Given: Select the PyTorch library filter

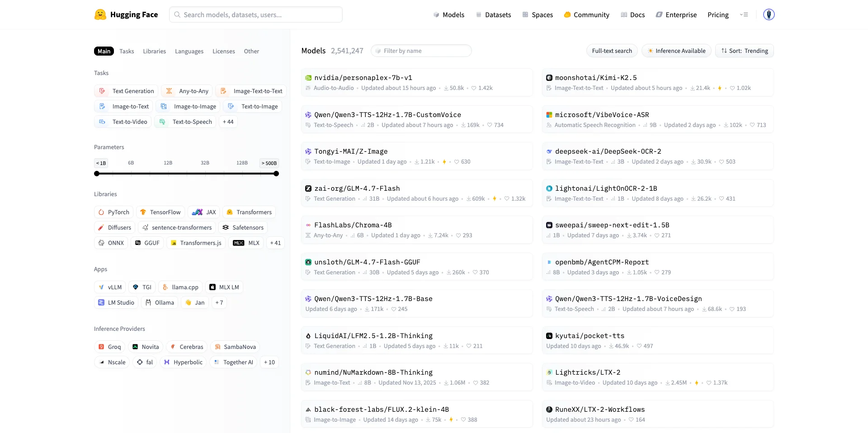Looking at the screenshot, I should (x=113, y=212).
